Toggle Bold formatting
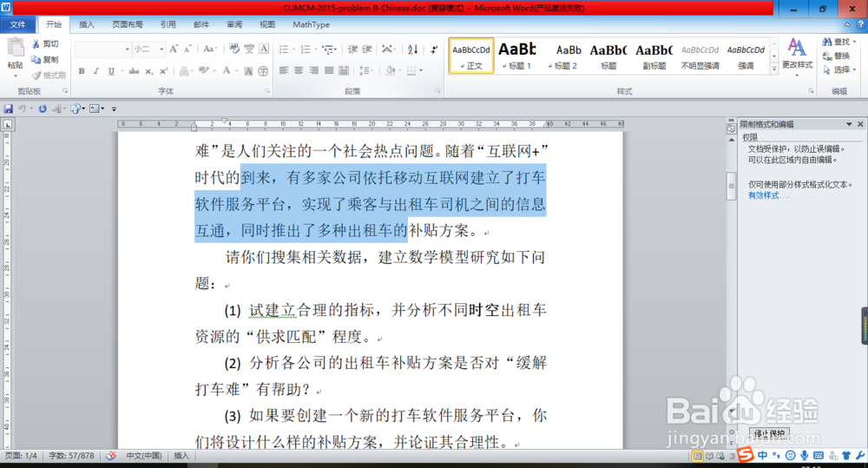The width and height of the screenshot is (868, 468). pyautogui.click(x=82, y=71)
